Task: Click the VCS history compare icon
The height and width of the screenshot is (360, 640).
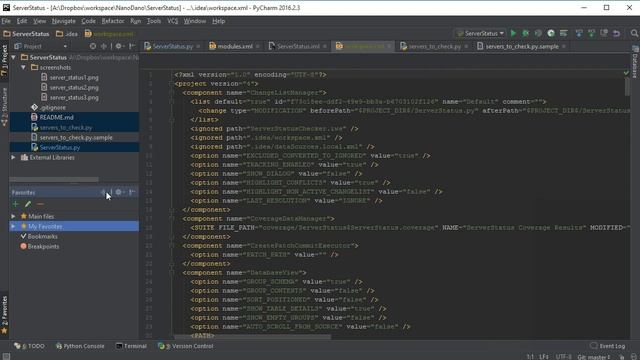Action: pyautogui.click(x=604, y=33)
